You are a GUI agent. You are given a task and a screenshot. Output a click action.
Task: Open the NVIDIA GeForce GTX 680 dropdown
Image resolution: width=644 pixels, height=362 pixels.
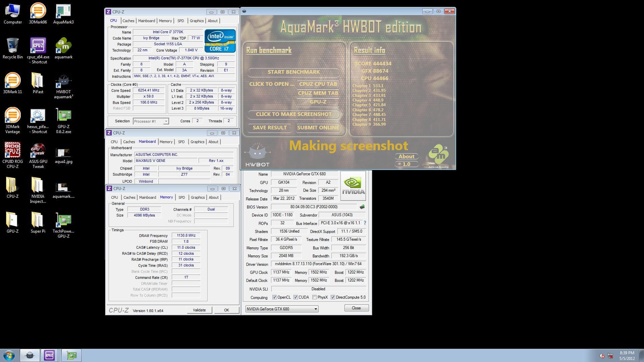pyautogui.click(x=282, y=309)
